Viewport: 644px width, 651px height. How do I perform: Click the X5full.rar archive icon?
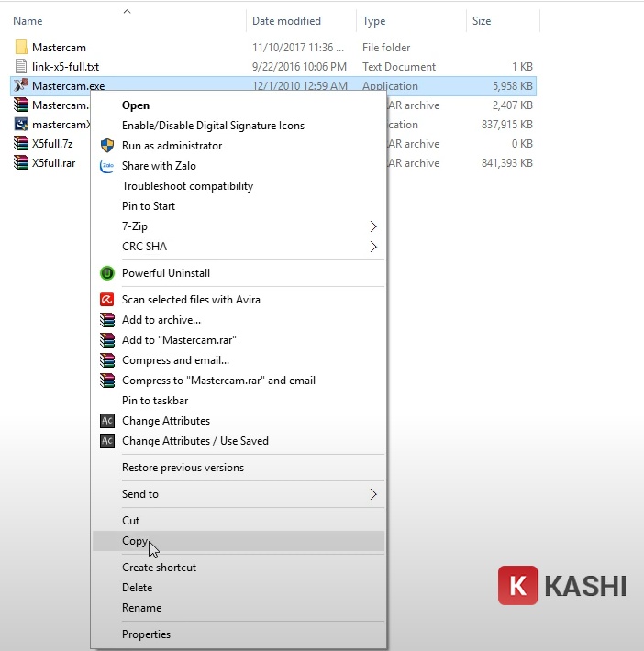tap(21, 162)
